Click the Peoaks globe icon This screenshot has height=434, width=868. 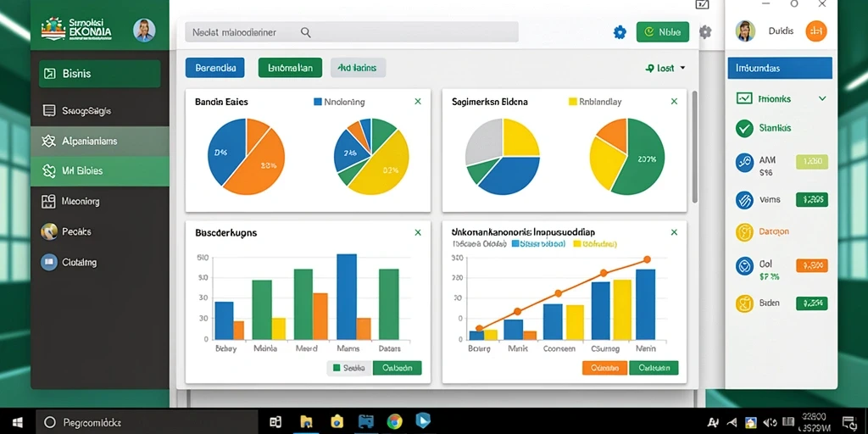point(48,231)
